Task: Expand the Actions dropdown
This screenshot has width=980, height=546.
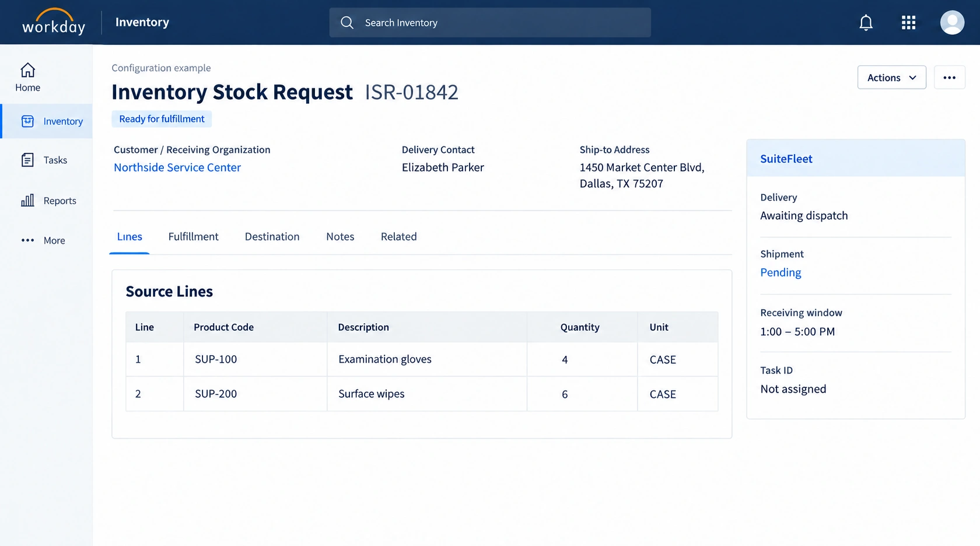Action: pos(892,78)
